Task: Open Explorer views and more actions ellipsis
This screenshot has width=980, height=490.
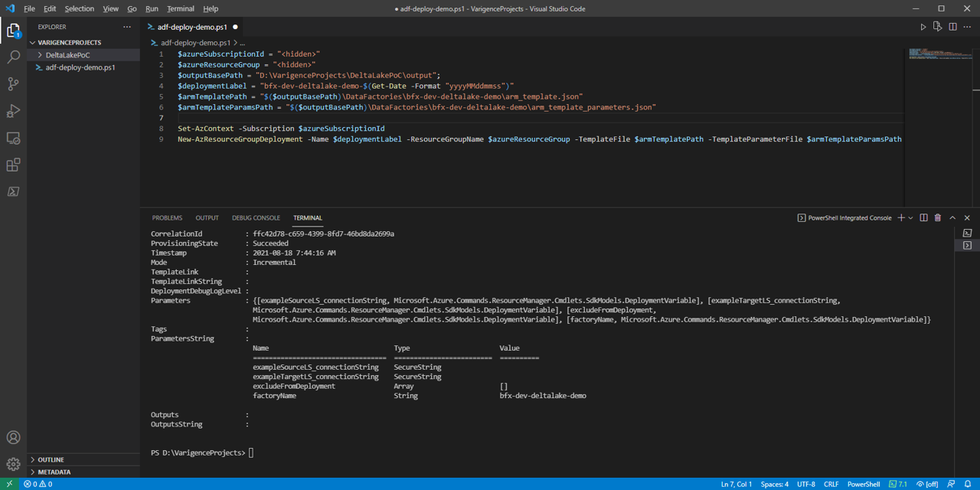Action: 127,27
